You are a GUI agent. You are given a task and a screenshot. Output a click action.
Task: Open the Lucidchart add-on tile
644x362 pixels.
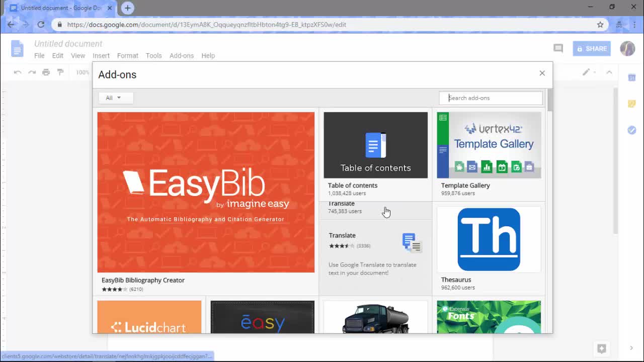pos(149,317)
